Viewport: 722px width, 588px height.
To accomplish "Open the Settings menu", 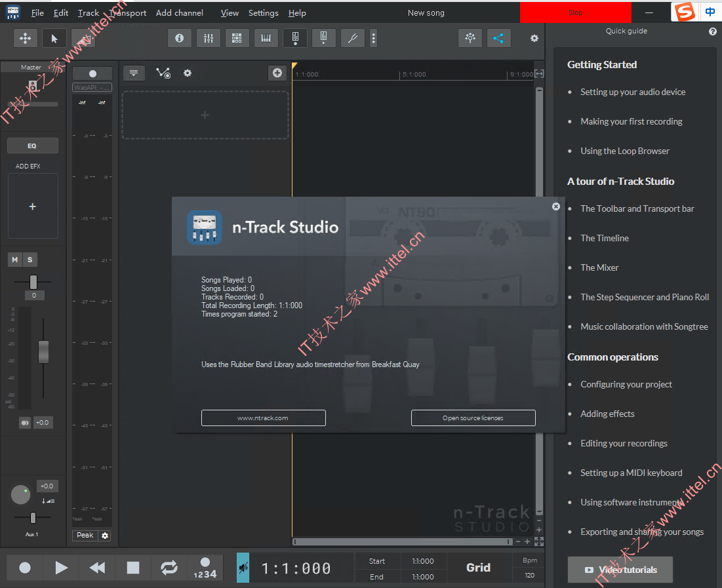I will 264,13.
